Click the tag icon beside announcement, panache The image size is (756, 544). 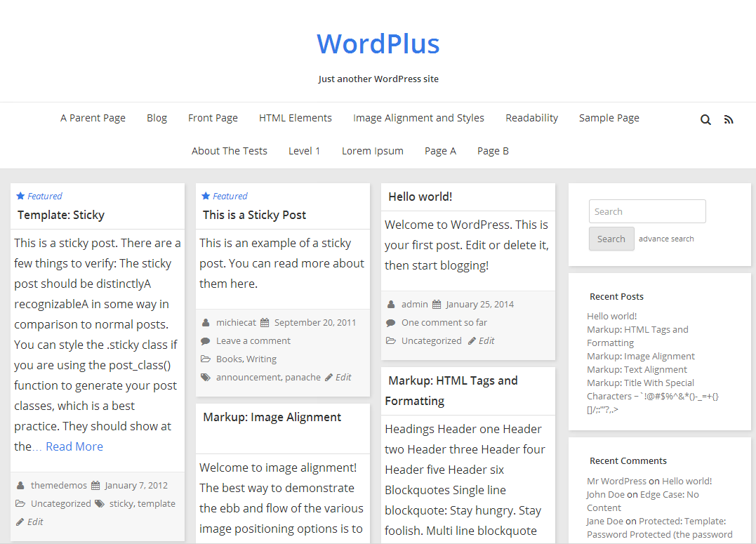tap(206, 377)
